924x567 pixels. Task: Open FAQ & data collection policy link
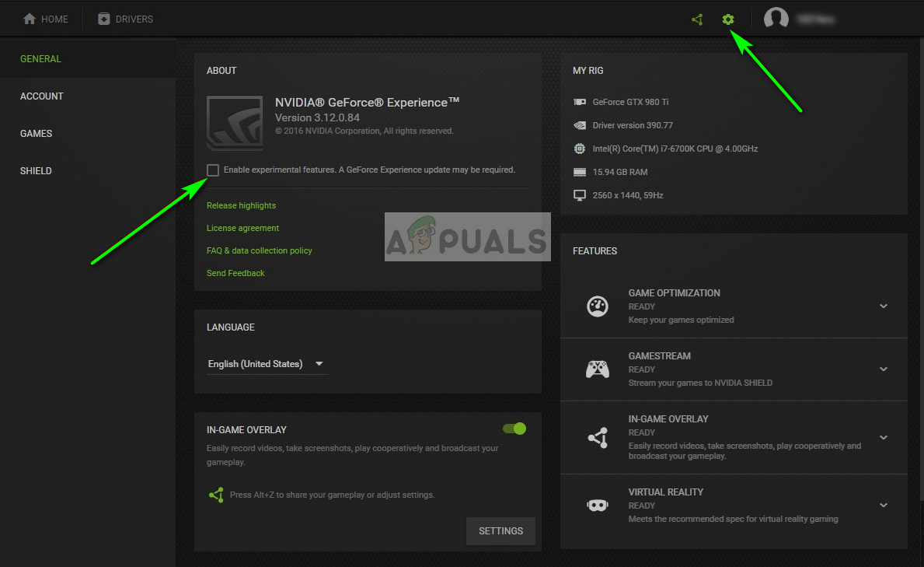(x=260, y=250)
